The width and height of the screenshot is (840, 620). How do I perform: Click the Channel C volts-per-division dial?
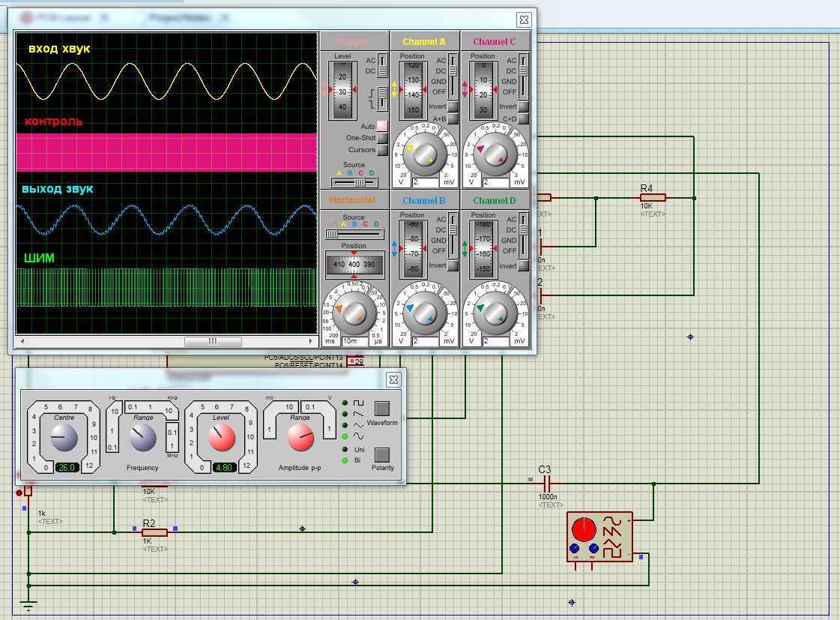tap(495, 153)
